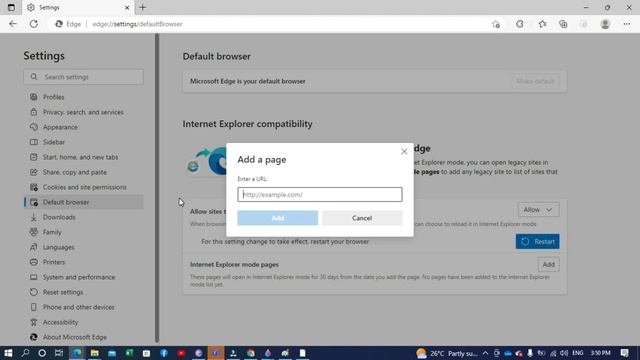Viewport: 640px width, 360px height.
Task: Open File Explorer from taskbar
Action: coord(95,353)
